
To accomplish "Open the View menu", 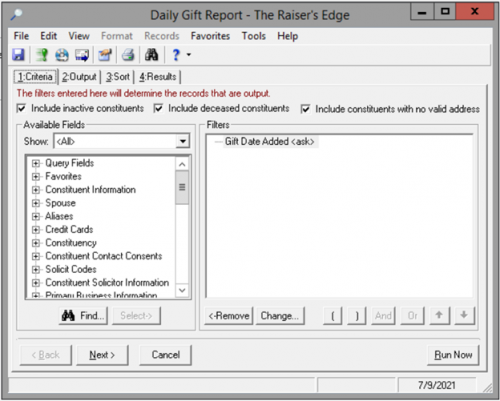I will coord(79,36).
